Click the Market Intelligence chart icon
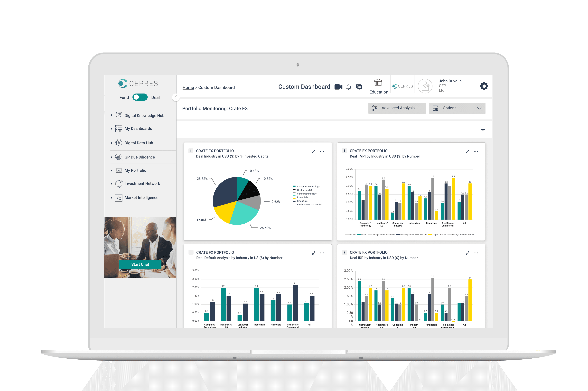The image size is (588, 391). (119, 198)
